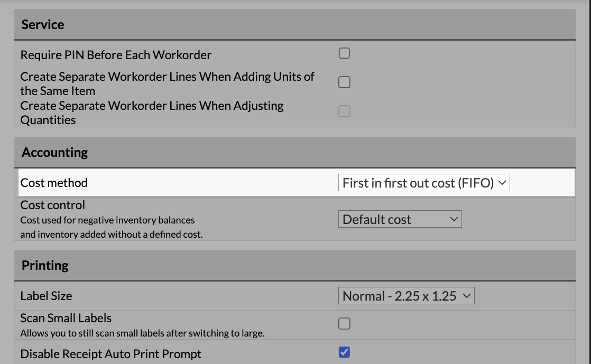The image size is (591, 364).
Task: Enable Require PIN Before Each Workorder checkbox
Action: tap(344, 53)
